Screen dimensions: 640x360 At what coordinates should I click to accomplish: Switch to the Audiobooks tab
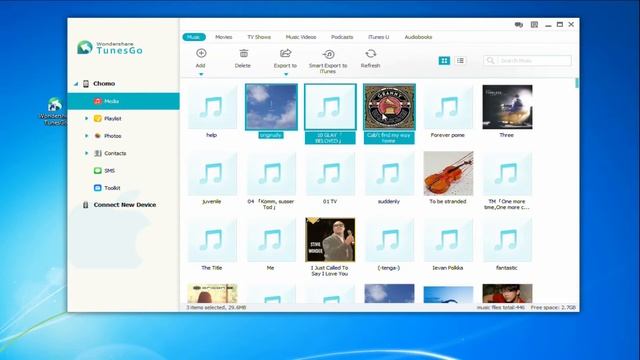pyautogui.click(x=418, y=37)
